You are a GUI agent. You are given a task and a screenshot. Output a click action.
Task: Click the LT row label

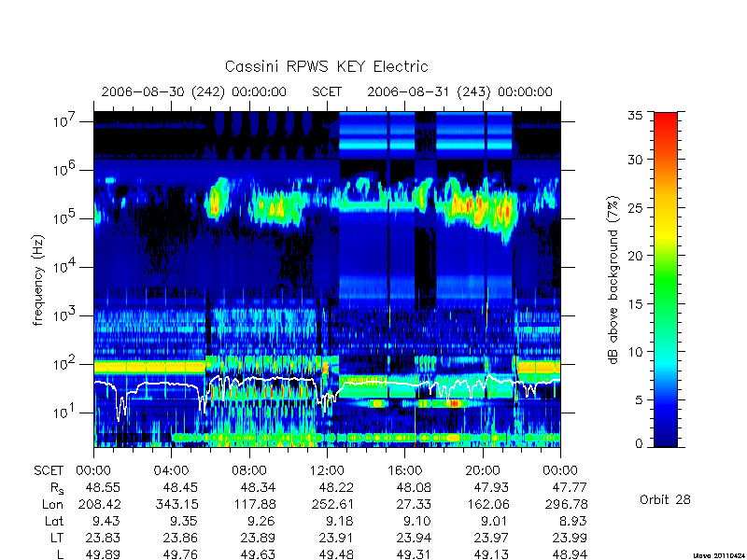tap(57, 538)
